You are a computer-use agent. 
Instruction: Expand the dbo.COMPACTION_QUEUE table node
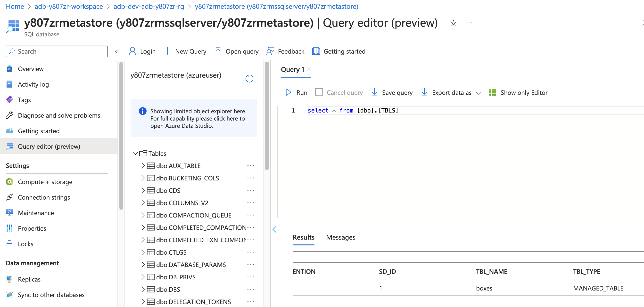pos(143,215)
